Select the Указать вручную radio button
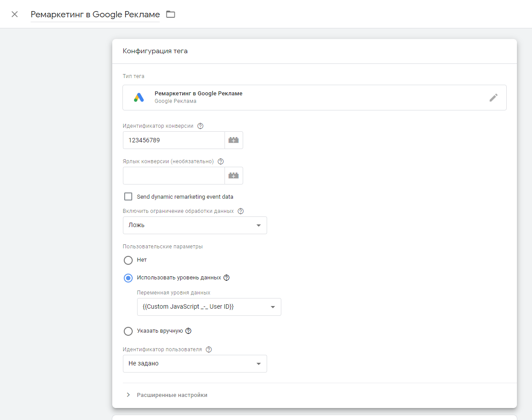This screenshot has width=532, height=420. pos(128,331)
